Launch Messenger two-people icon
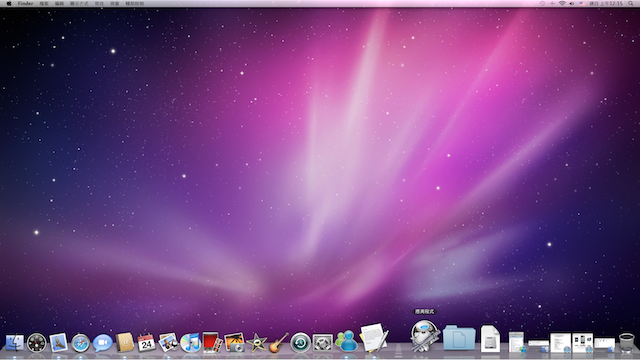The width and height of the screenshot is (640, 360). point(346,341)
